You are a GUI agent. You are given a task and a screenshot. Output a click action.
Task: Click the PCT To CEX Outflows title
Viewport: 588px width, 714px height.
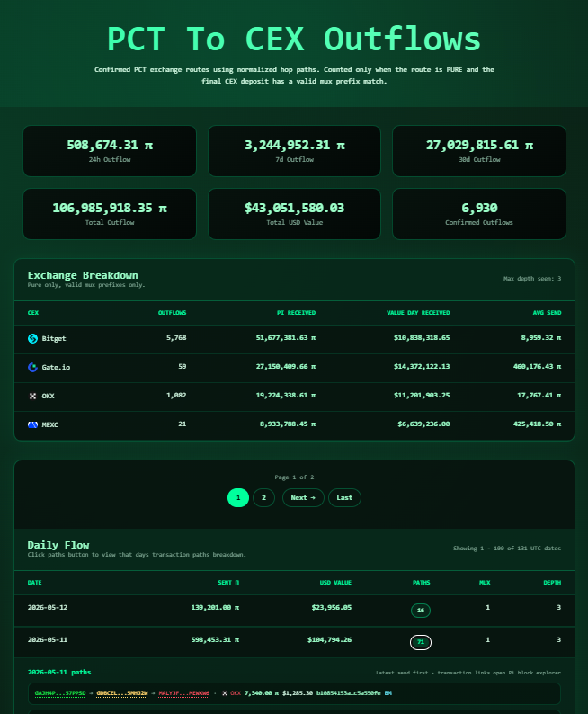point(294,40)
